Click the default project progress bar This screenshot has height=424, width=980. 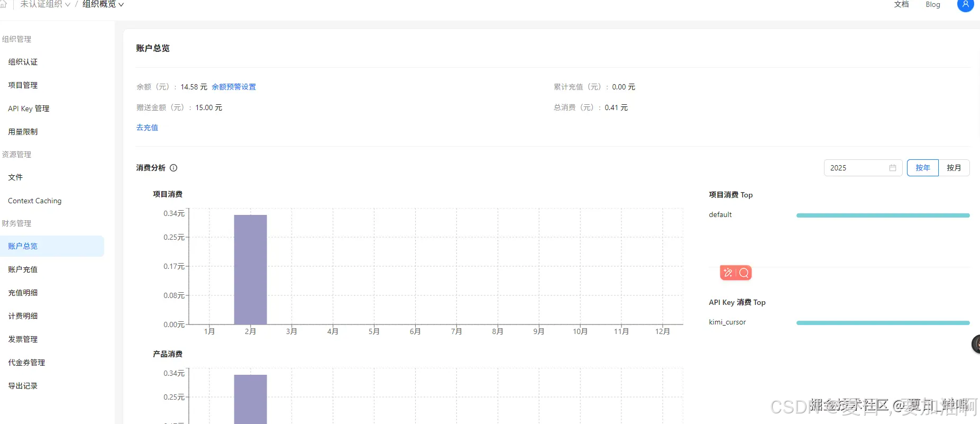pos(883,215)
